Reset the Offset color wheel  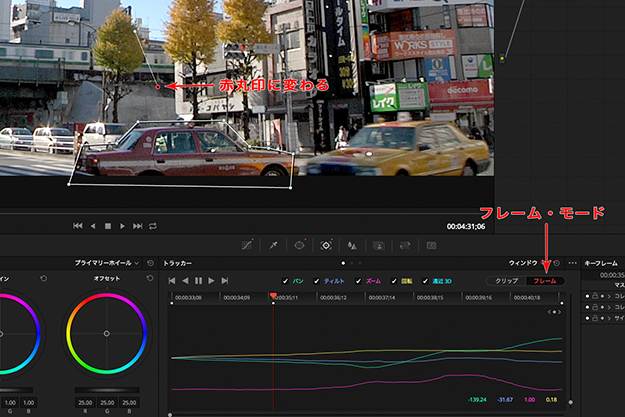148,277
